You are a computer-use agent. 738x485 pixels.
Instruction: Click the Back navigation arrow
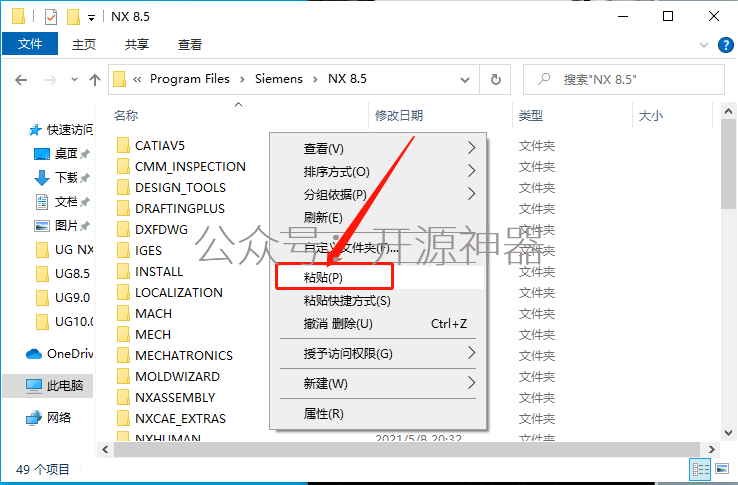pos(21,80)
